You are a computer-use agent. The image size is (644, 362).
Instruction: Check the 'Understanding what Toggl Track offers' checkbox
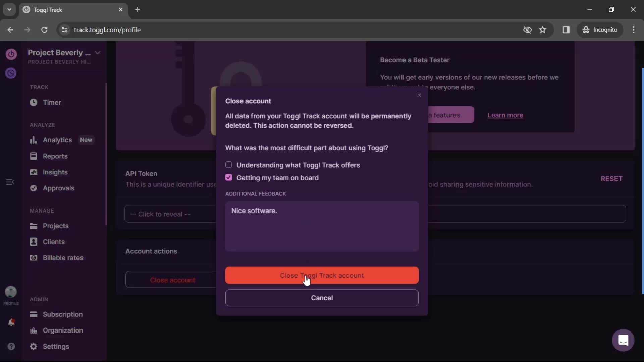pyautogui.click(x=229, y=165)
